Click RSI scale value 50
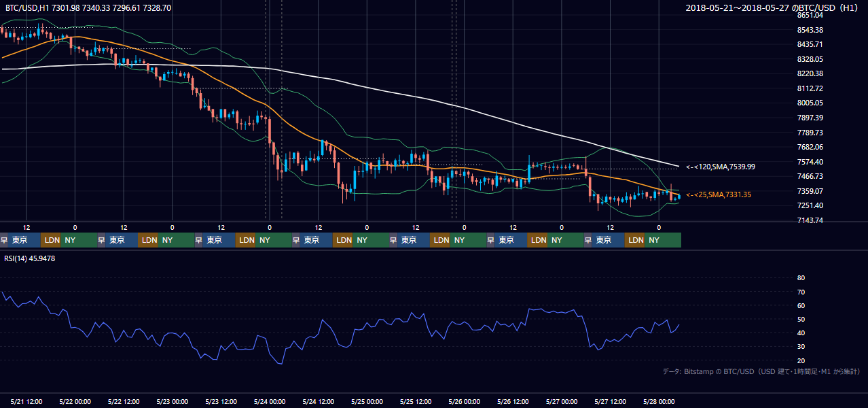 pyautogui.click(x=801, y=319)
